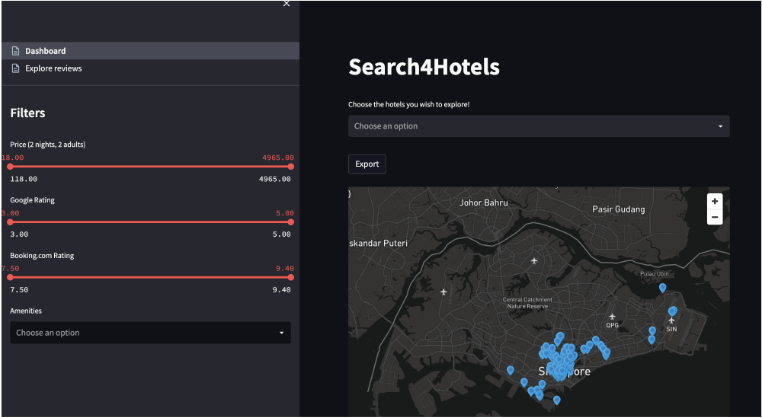Expand the Amenities dropdown arrow
Image resolution: width=762 pixels, height=418 pixels.
click(281, 333)
